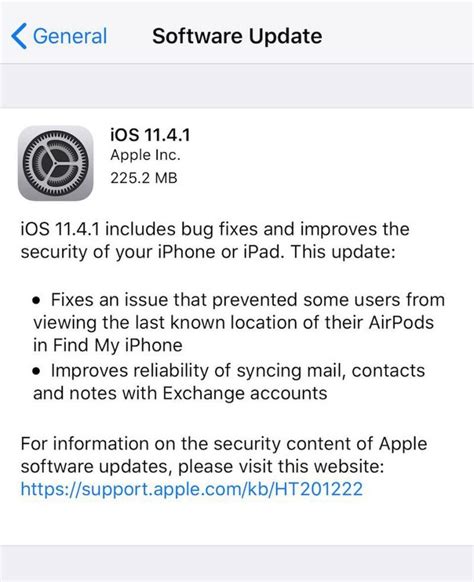Click the bullet dot before "Improves reliability"

pos(36,371)
